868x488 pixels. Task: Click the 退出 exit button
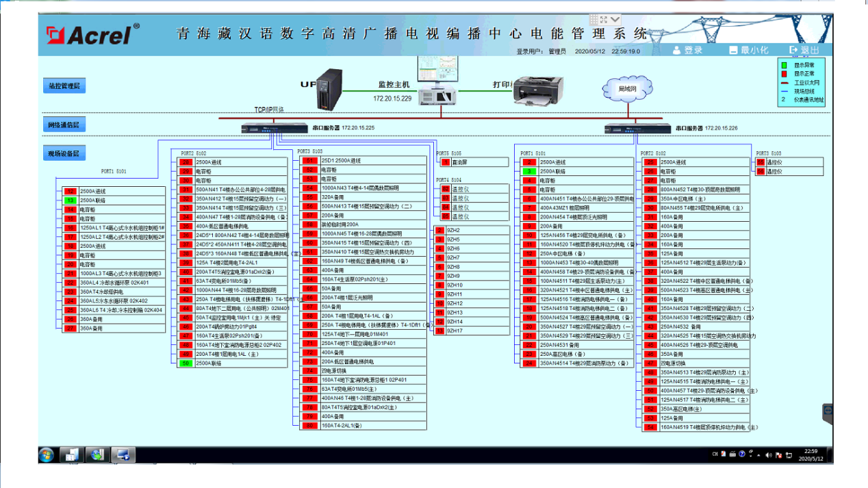click(804, 50)
